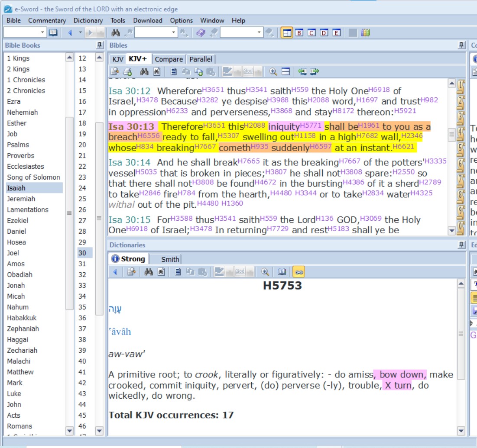Open the Bible lookup combo box dropdown
This screenshot has width=477, height=448.
[x=42, y=32]
